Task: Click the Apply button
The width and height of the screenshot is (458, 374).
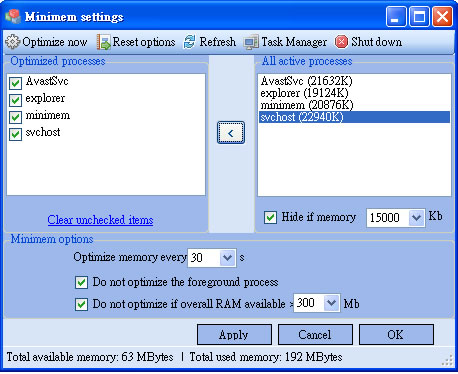Action: (x=234, y=335)
